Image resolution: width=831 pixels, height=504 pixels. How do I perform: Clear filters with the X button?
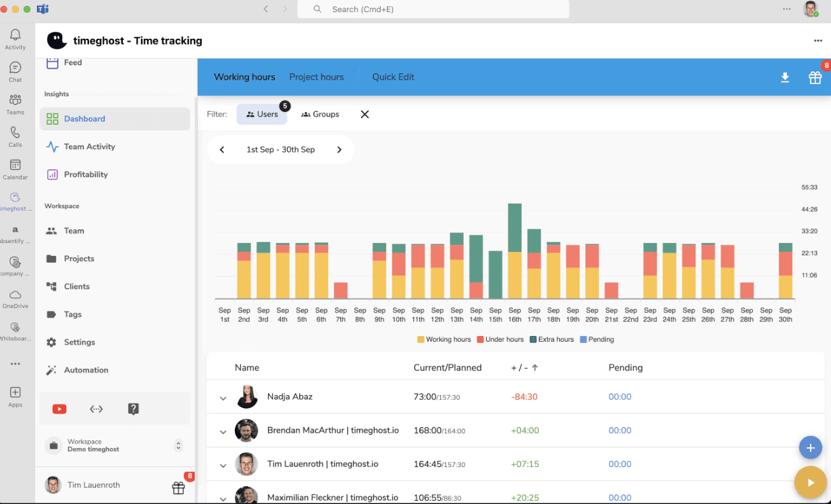(365, 115)
